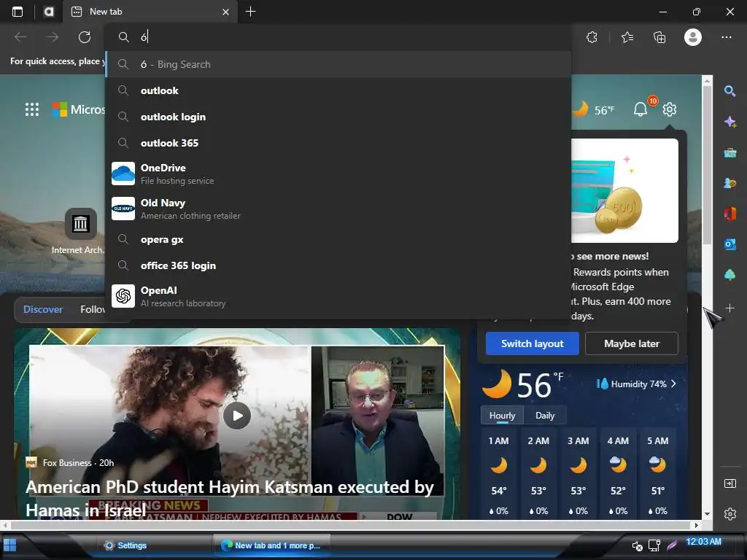
Task: Switch weather to Daily tab
Action: tap(545, 415)
